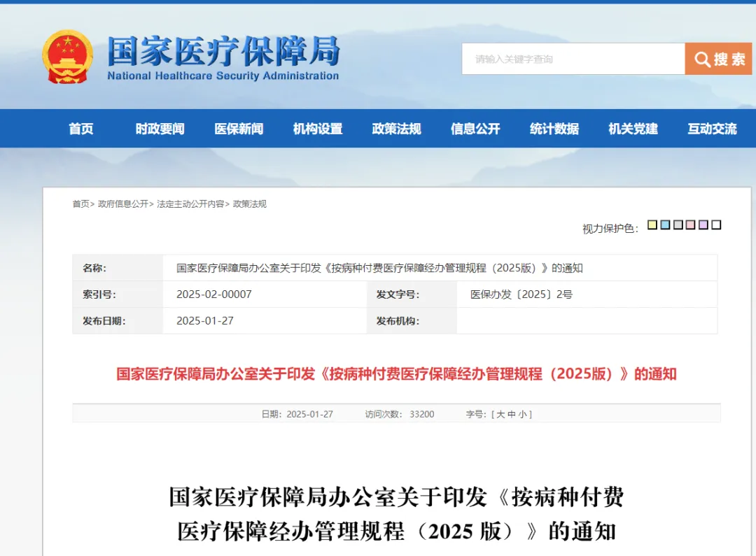Click the index number 2025-02-00007
This screenshot has height=556, width=756.
214,294
